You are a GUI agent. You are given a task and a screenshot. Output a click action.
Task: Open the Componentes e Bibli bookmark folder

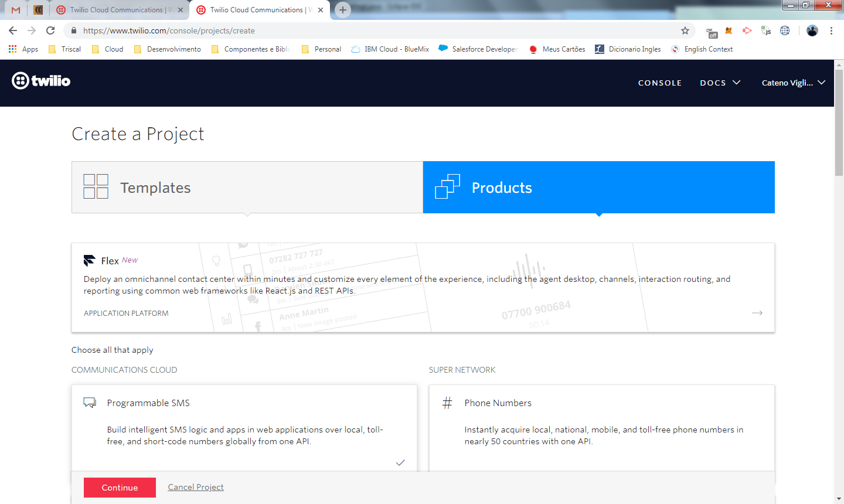(250, 49)
